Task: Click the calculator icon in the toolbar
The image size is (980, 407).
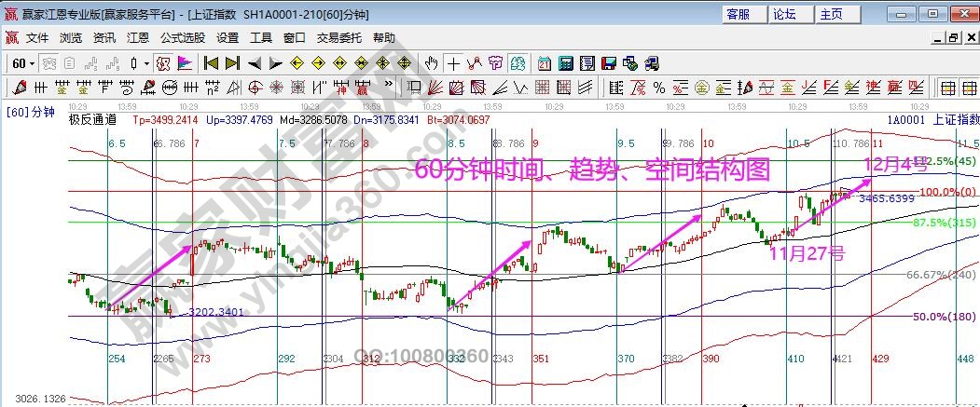Action: coord(566,63)
